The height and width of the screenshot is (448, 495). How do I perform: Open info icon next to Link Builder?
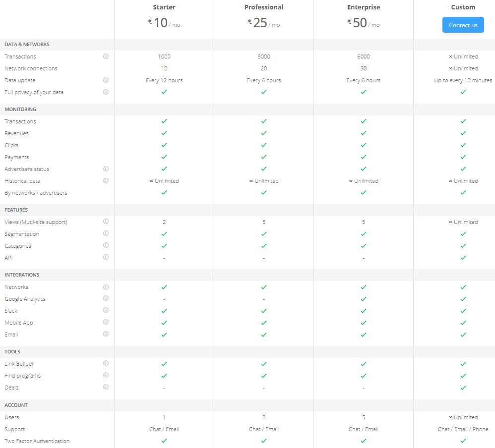point(106,363)
